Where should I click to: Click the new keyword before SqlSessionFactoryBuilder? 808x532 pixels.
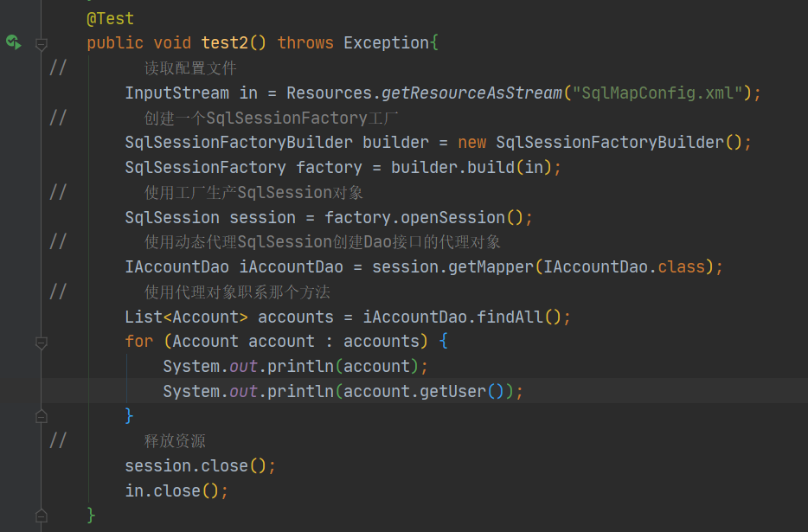point(471,142)
